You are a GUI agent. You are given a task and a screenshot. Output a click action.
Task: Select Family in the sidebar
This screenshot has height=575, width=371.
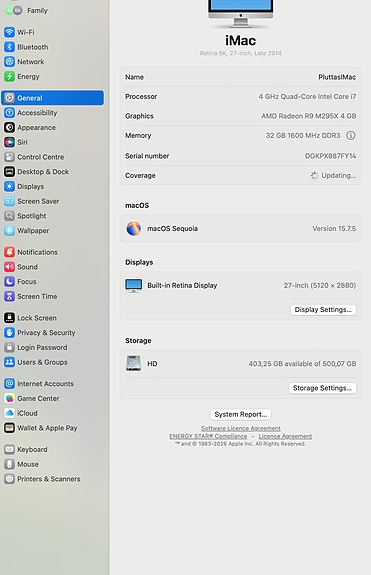pyautogui.click(x=37, y=10)
